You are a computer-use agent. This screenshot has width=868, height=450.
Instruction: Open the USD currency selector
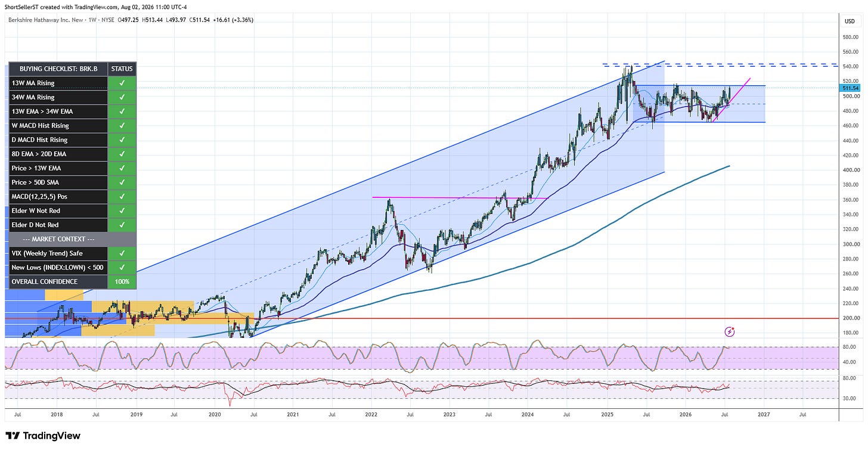(x=850, y=21)
